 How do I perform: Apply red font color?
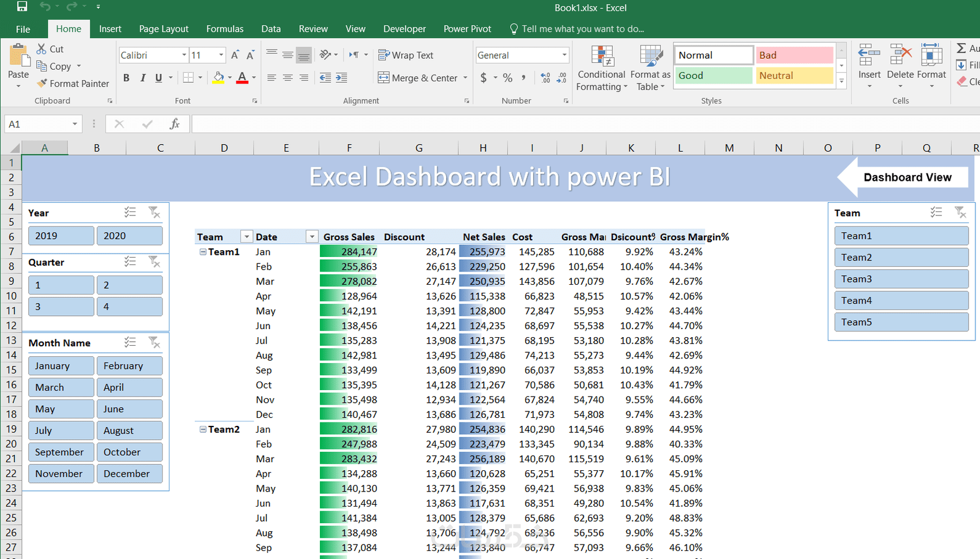(x=242, y=78)
